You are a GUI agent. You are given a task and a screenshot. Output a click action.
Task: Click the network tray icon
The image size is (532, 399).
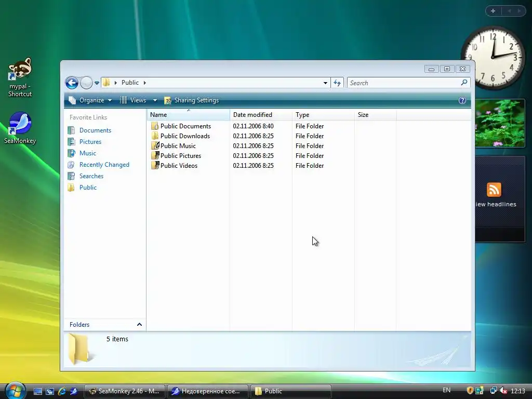(x=494, y=391)
